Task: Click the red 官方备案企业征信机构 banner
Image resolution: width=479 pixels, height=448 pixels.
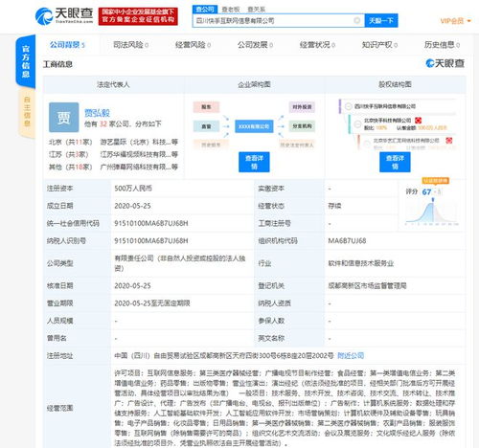Action: (x=138, y=16)
